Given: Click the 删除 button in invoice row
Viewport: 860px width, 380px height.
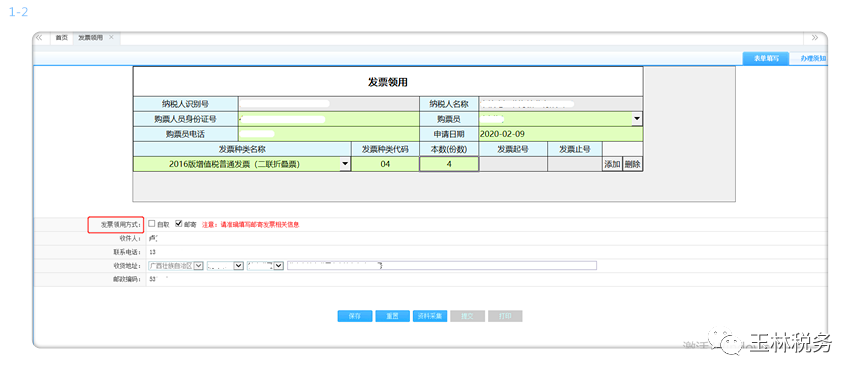Looking at the screenshot, I should [x=632, y=164].
